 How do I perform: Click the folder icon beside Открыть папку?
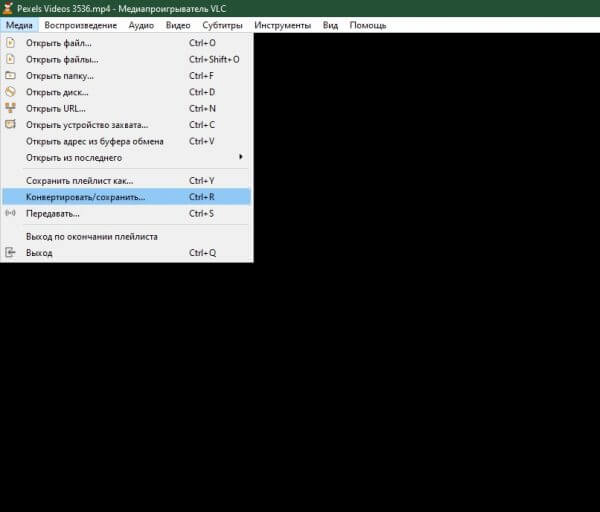point(11,75)
